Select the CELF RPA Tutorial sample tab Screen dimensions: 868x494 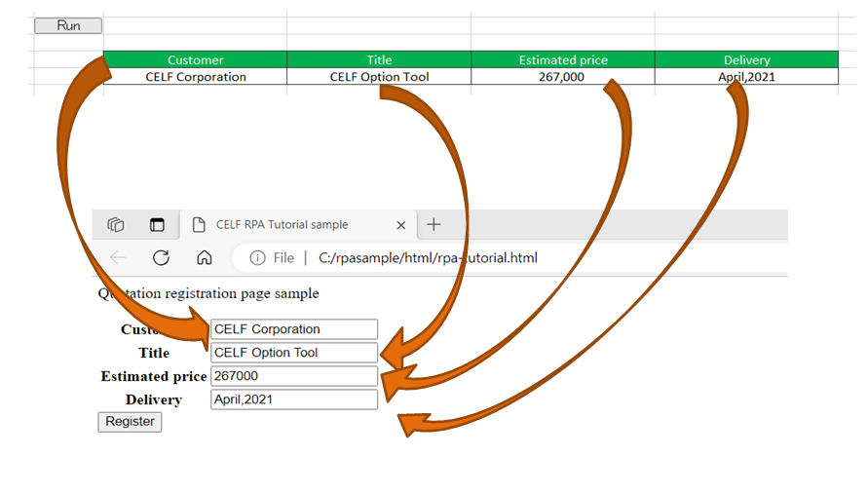[x=282, y=225]
